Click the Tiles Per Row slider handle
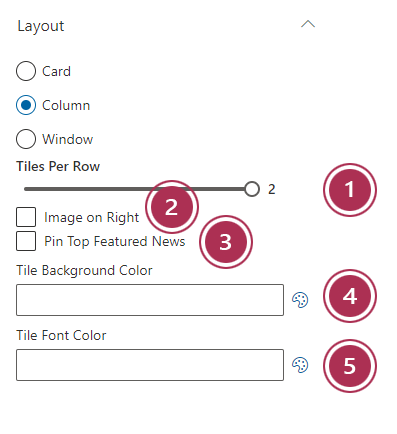The width and height of the screenshot is (397, 434). (x=252, y=189)
